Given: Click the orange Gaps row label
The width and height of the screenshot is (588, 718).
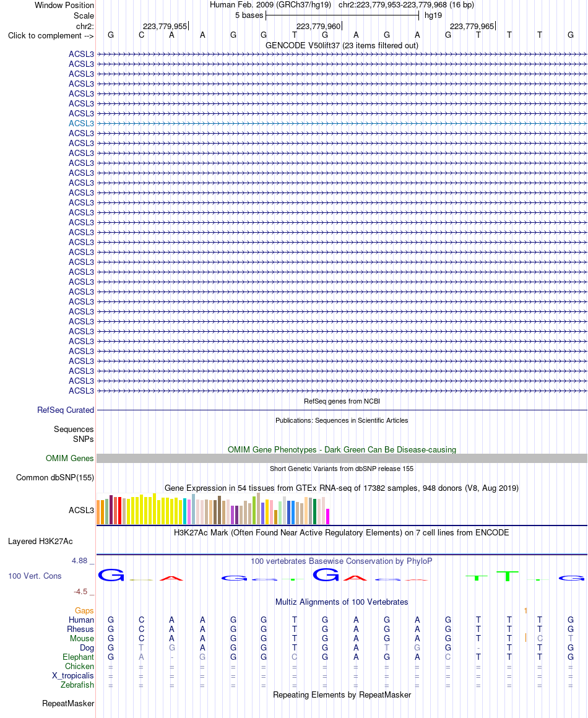Looking at the screenshot, I should [x=84, y=611].
